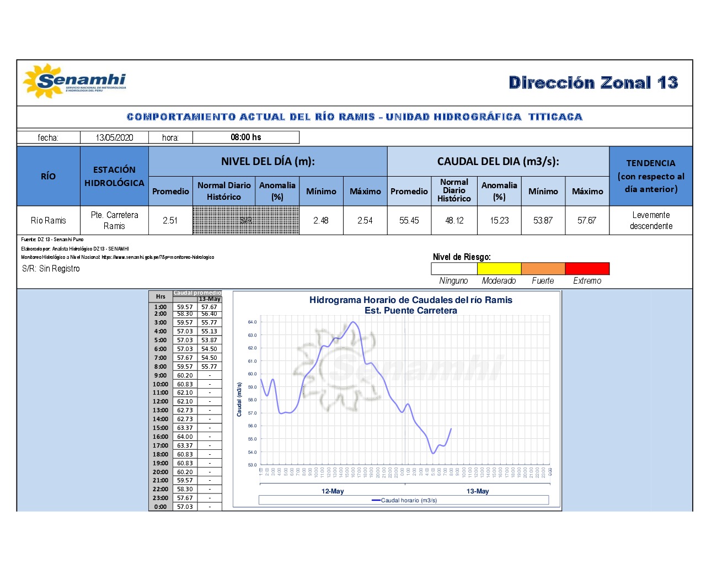Select the hora field showing 08:00 hs
This screenshot has height=563, width=728.
coord(245,137)
